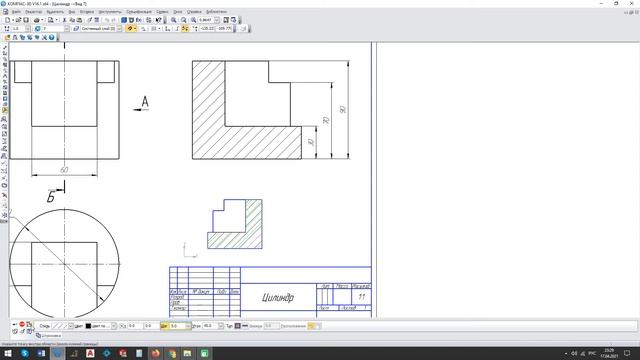This screenshot has width=640, height=360.
Task: Click the Open file toolbar icon
Action: point(18,20)
